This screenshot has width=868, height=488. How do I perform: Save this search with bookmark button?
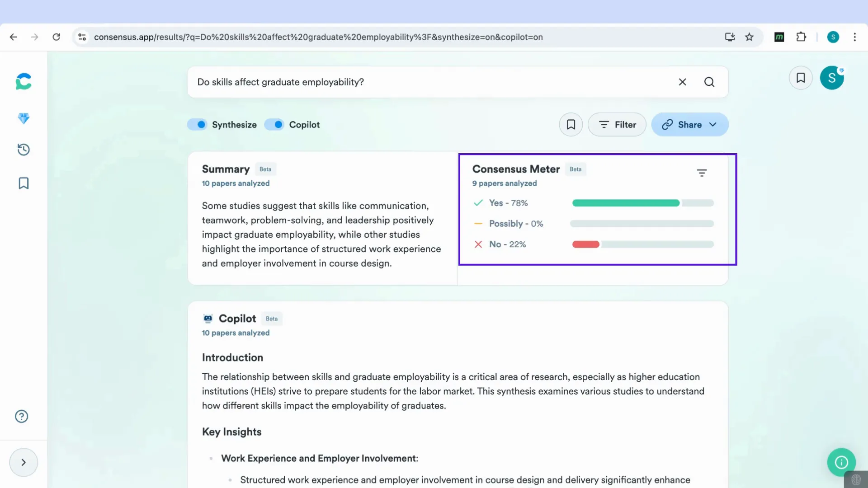pyautogui.click(x=571, y=124)
